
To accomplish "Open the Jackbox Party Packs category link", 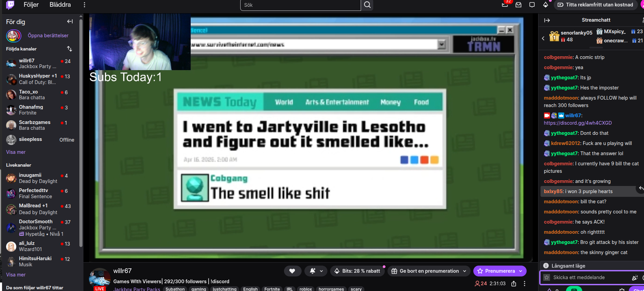I will [137, 289].
